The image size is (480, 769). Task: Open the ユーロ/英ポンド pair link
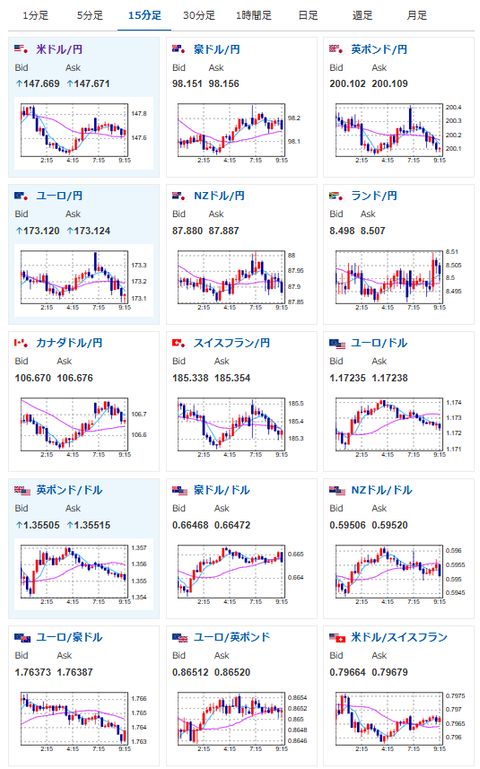232,638
